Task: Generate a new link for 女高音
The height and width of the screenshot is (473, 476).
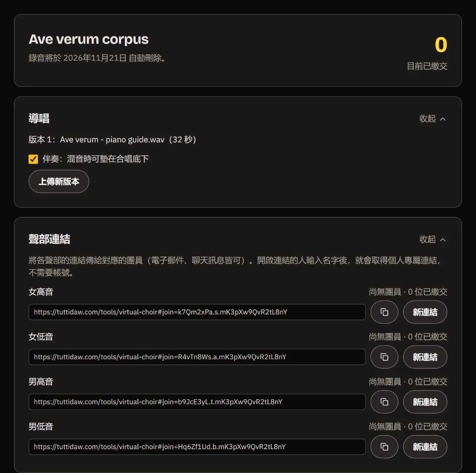Action: tap(425, 312)
